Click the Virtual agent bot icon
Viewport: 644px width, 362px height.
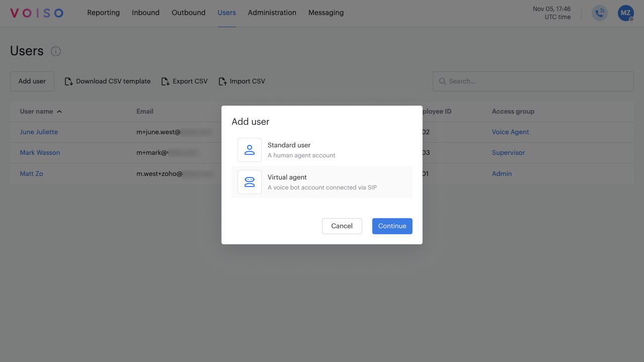coord(250,182)
